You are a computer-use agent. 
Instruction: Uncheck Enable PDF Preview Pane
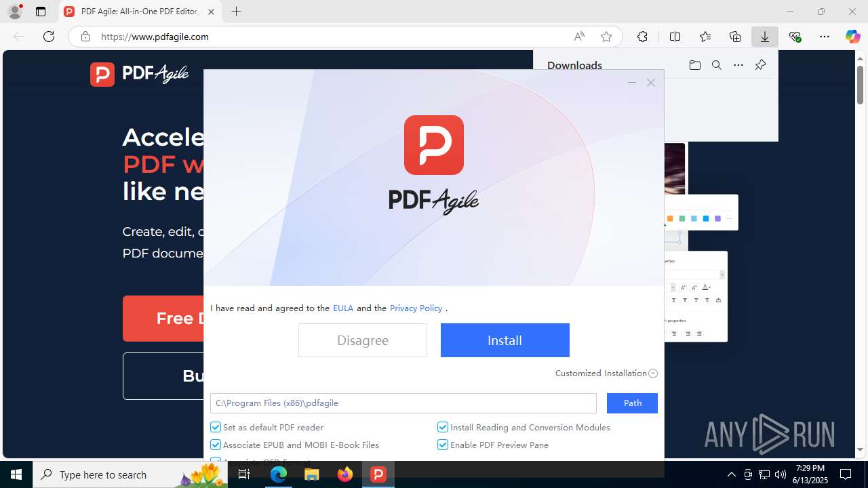point(443,445)
